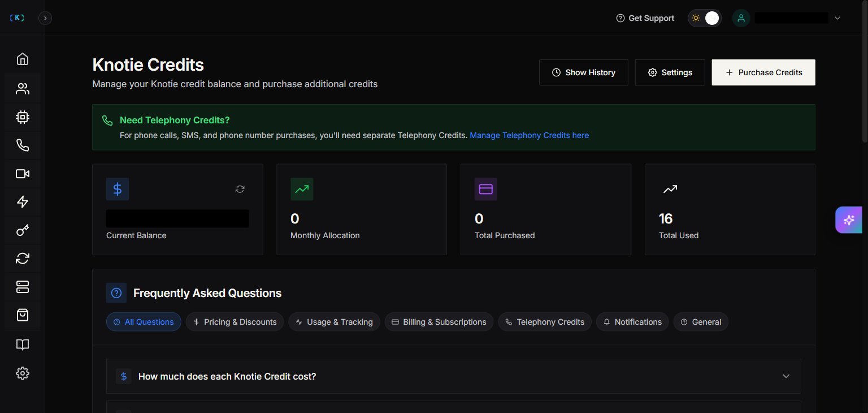Open the video camera icon in sidebar

22,174
